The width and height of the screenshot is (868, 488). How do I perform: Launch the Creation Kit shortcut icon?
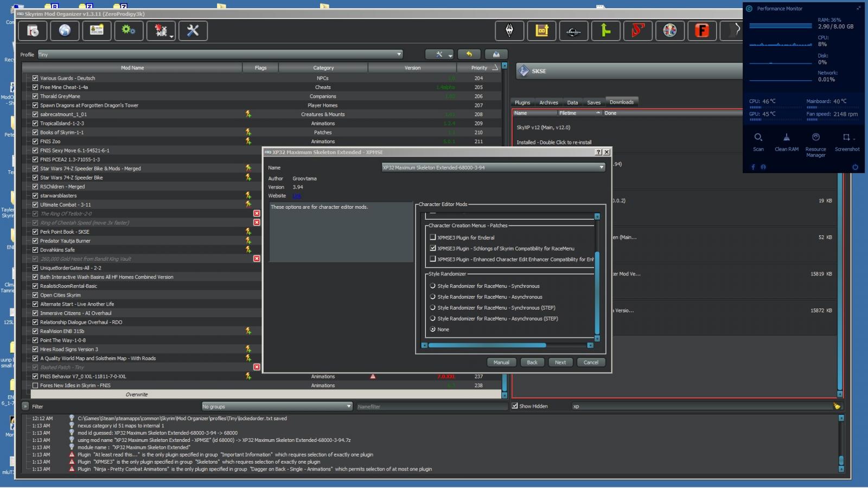573,31
